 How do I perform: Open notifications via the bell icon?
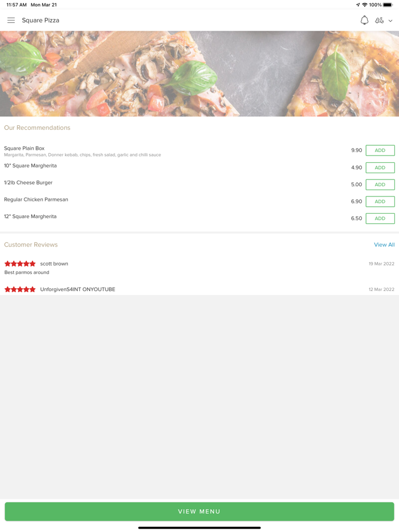click(x=364, y=21)
